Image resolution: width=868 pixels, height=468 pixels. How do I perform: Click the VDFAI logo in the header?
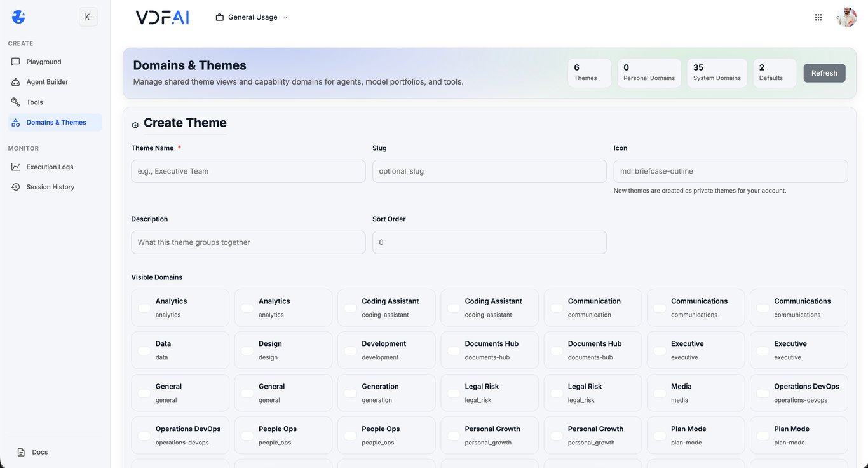tap(162, 17)
